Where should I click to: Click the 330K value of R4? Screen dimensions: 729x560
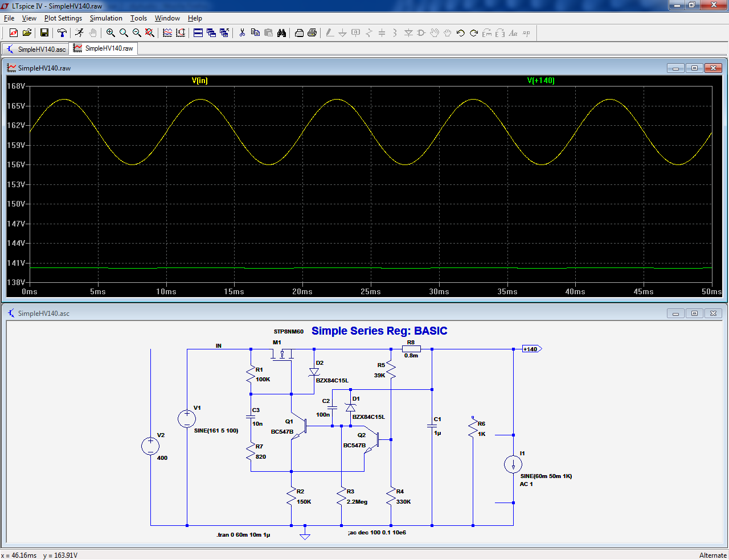click(x=403, y=502)
